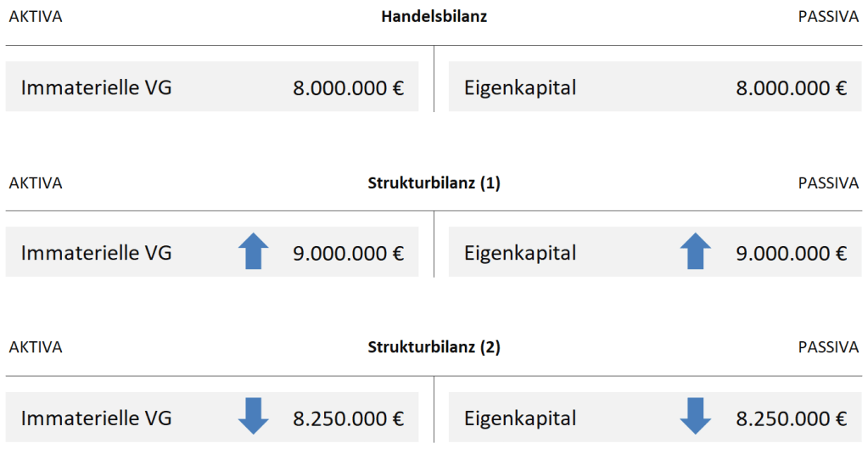The height and width of the screenshot is (449, 868).
Task: Click the 8.000.000 € Immaterielle VG value
Action: (x=348, y=87)
